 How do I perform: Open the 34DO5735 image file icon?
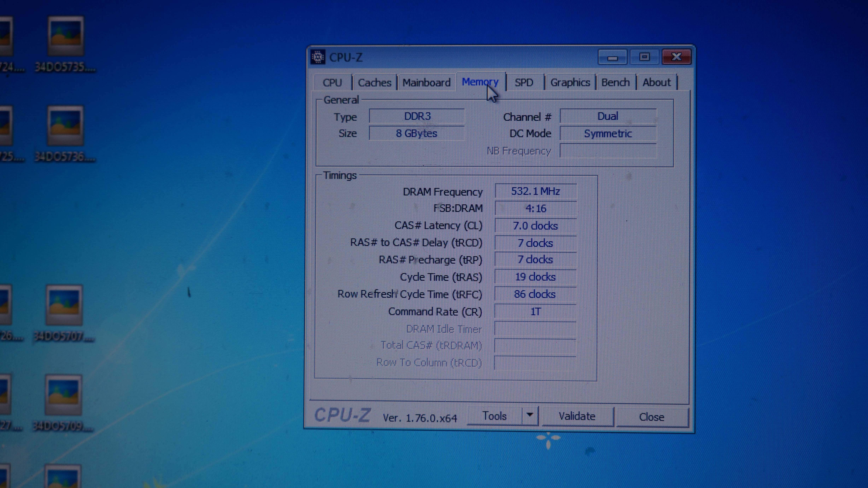(x=65, y=36)
